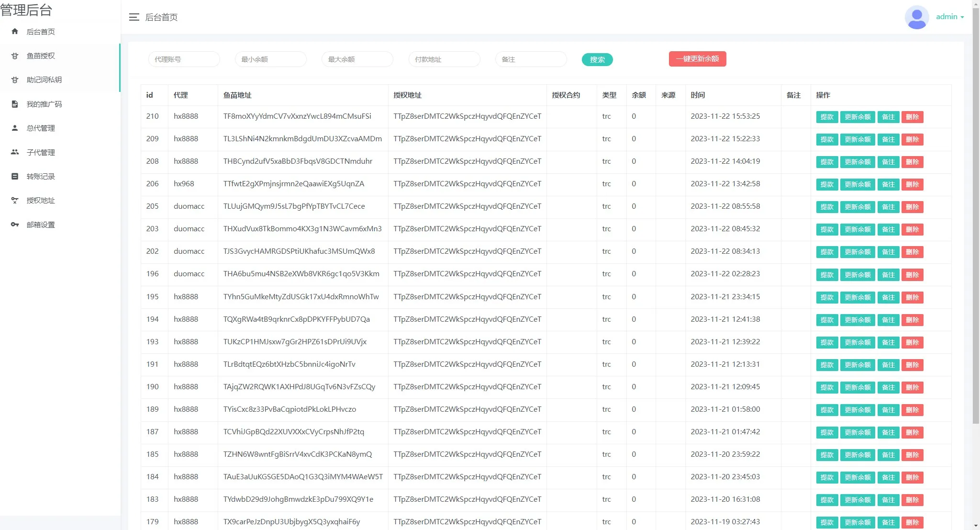
Task: Click 提款 button for row id 210
Action: 826,117
